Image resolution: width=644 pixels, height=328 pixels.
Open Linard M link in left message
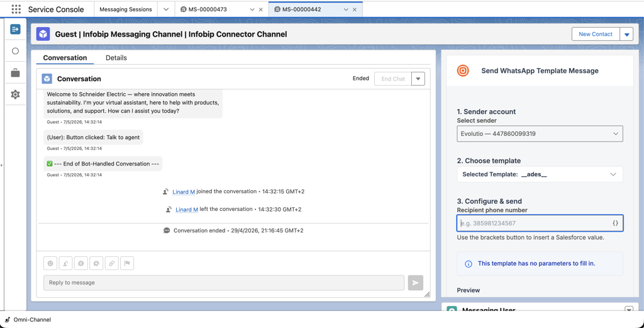(x=187, y=210)
